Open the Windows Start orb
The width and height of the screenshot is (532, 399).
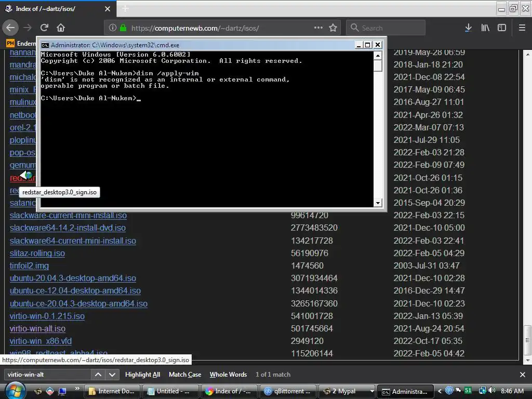[15, 391]
